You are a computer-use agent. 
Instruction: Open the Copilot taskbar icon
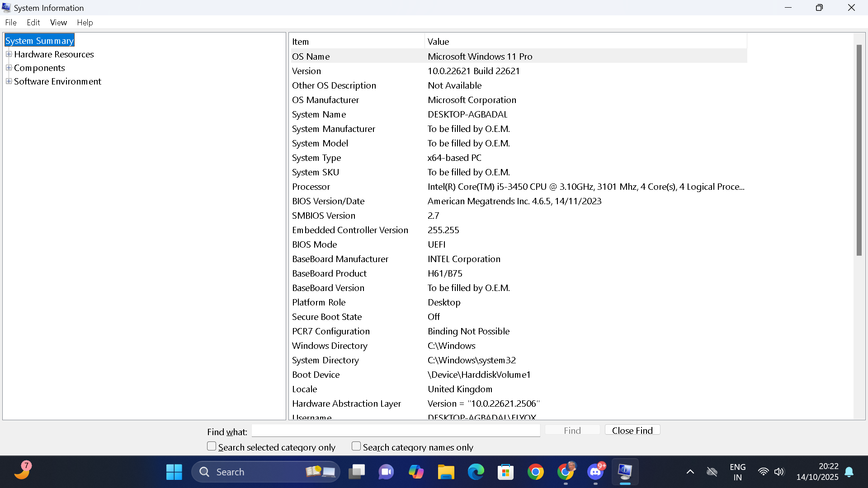tap(416, 472)
